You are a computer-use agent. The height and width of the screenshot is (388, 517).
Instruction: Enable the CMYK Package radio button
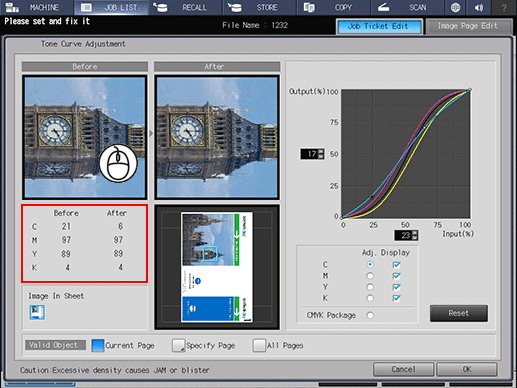(370, 315)
